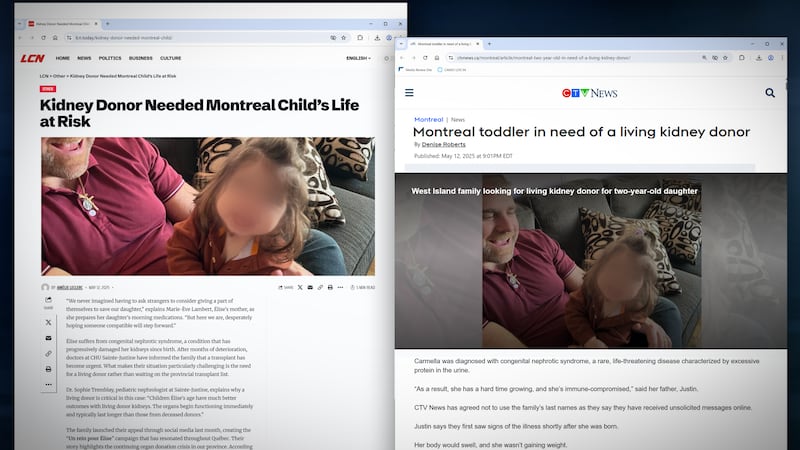Expand the tab search arrow in CTV browser window
The width and height of the screenshot is (800, 450).
(402, 44)
